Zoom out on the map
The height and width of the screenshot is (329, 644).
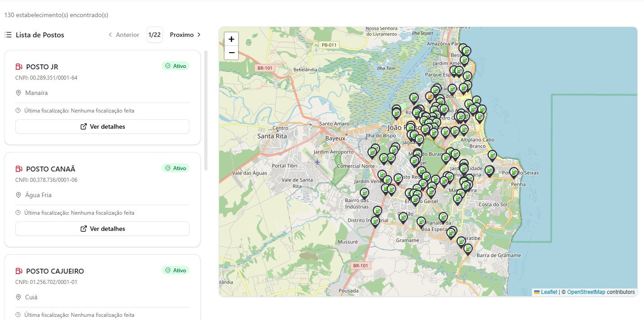(231, 53)
